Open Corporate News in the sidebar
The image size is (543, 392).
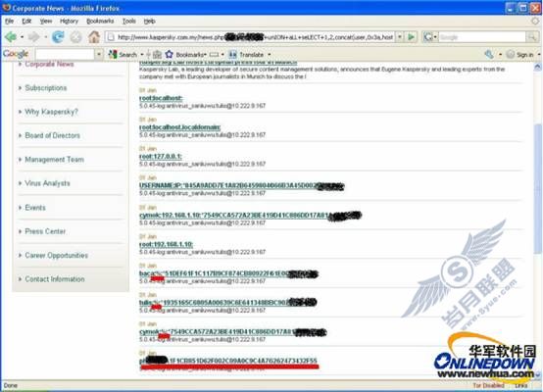coord(49,64)
